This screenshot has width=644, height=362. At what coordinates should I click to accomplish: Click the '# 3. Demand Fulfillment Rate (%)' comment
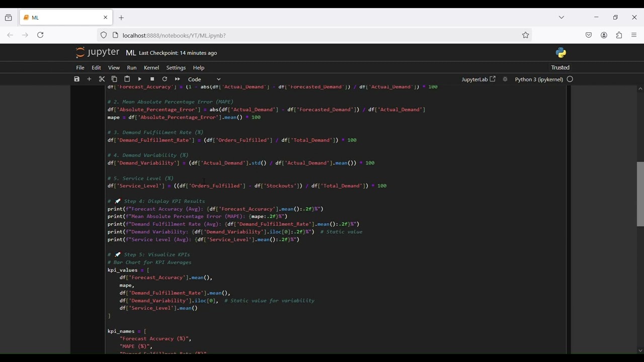[x=156, y=133]
